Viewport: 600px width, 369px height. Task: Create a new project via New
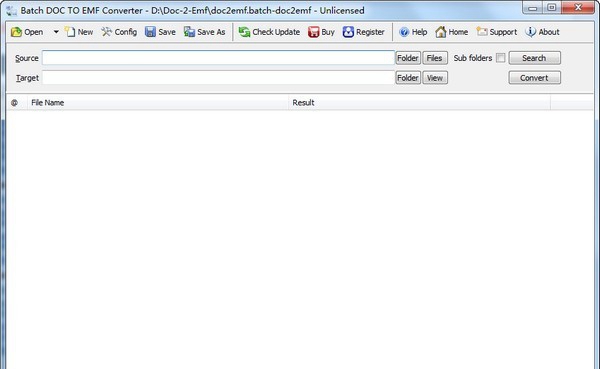coord(79,32)
